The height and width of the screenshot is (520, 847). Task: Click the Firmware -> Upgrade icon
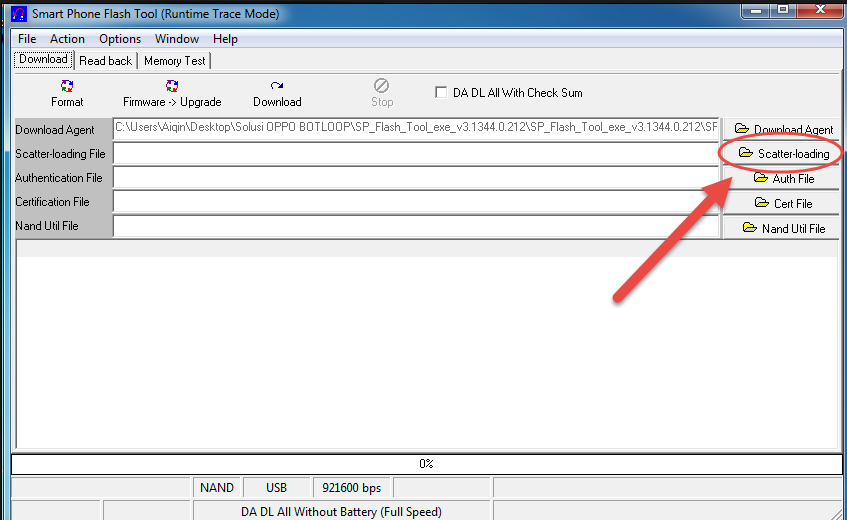(172, 86)
